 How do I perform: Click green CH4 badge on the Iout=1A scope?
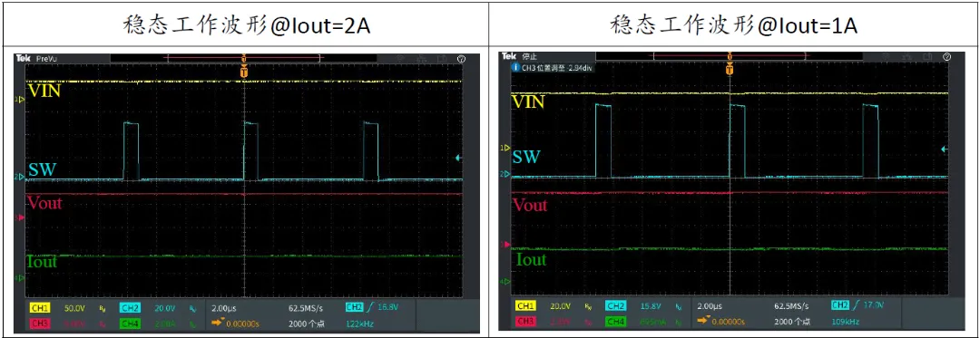point(615,321)
